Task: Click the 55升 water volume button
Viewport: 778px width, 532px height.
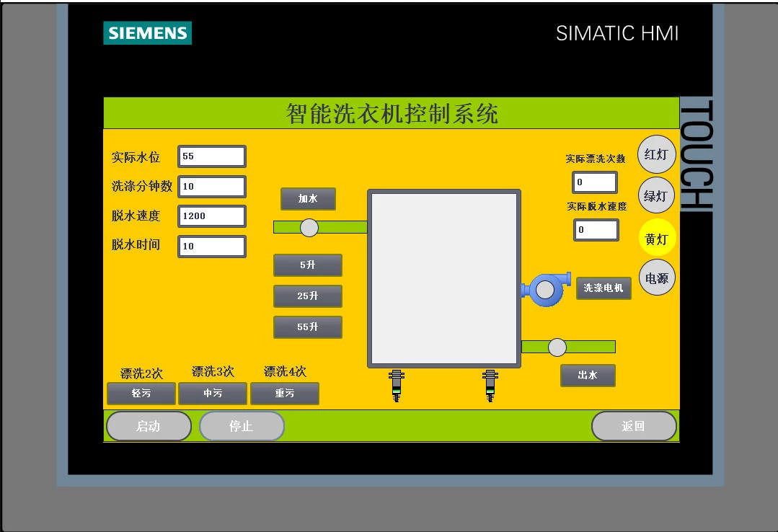Action: coord(308,327)
